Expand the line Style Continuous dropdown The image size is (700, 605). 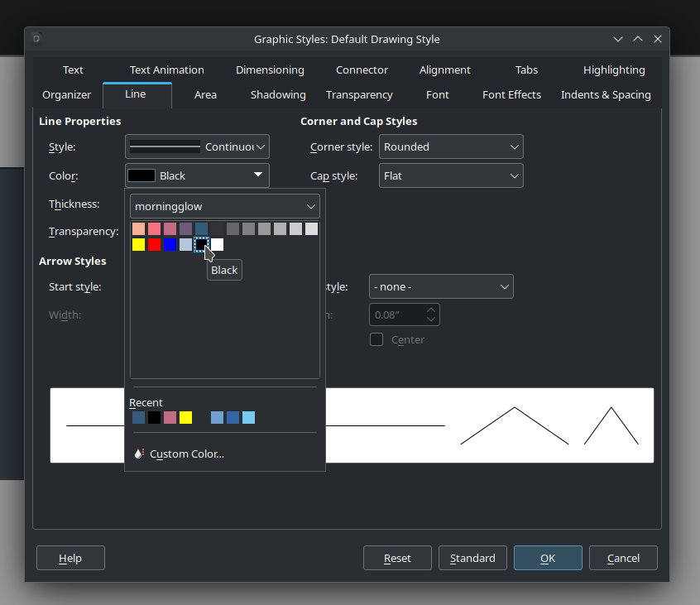pos(197,147)
